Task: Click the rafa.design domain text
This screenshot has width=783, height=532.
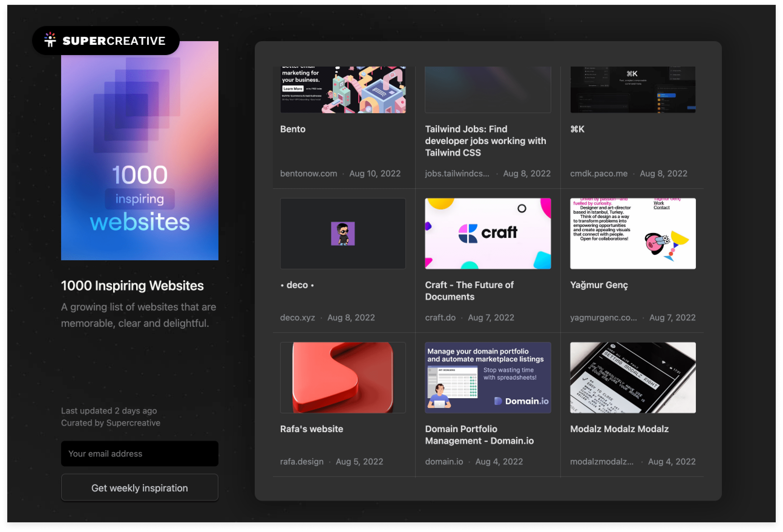Action: click(x=302, y=461)
